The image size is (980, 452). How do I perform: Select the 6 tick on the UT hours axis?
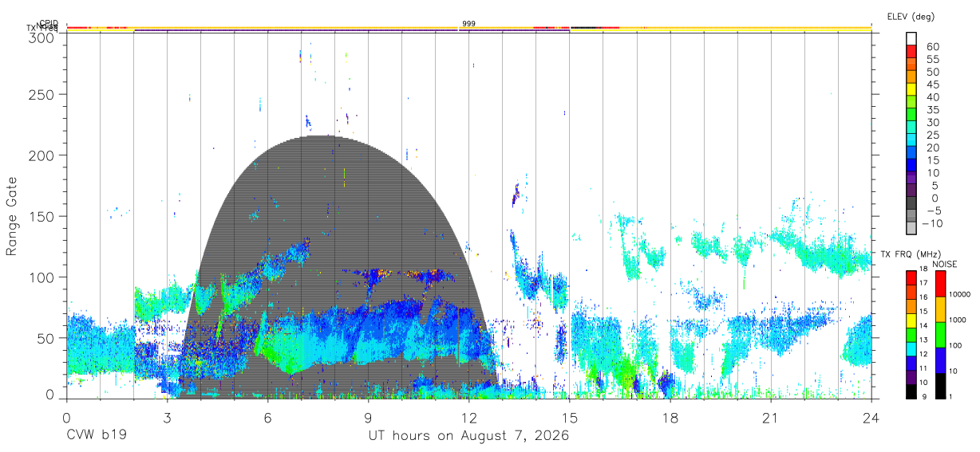[267, 418]
